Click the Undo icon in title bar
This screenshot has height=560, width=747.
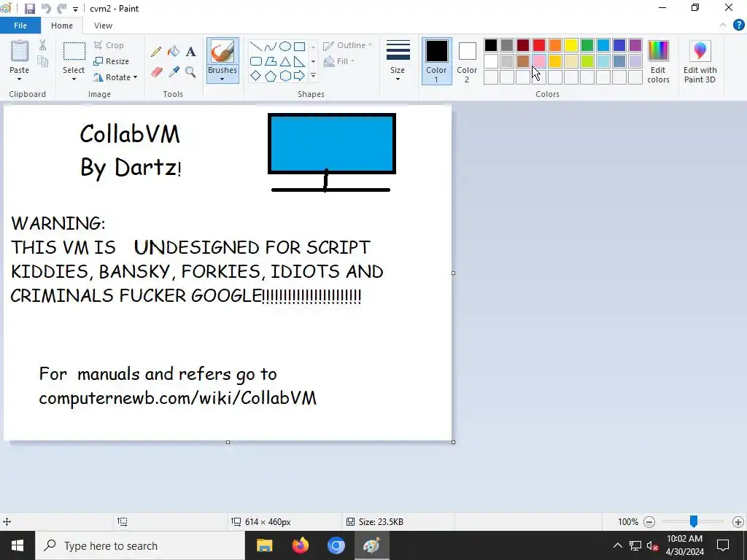coord(46,9)
